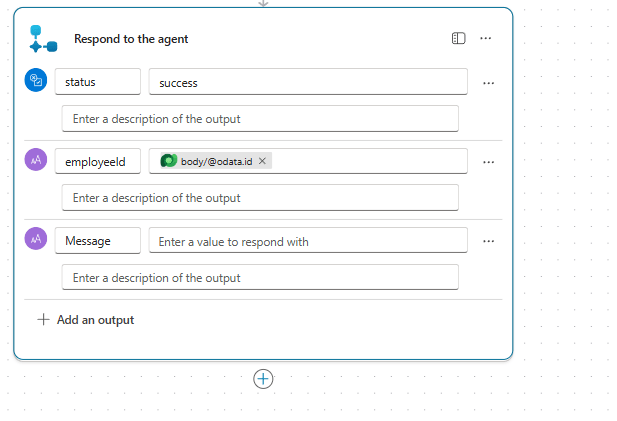This screenshot has height=421, width=617.
Task: Click the description field under Message
Action: [x=260, y=277]
